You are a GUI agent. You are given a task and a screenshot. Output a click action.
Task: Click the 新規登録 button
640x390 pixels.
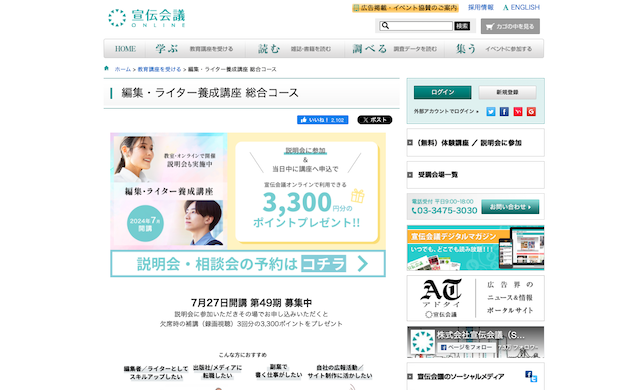[x=507, y=93]
